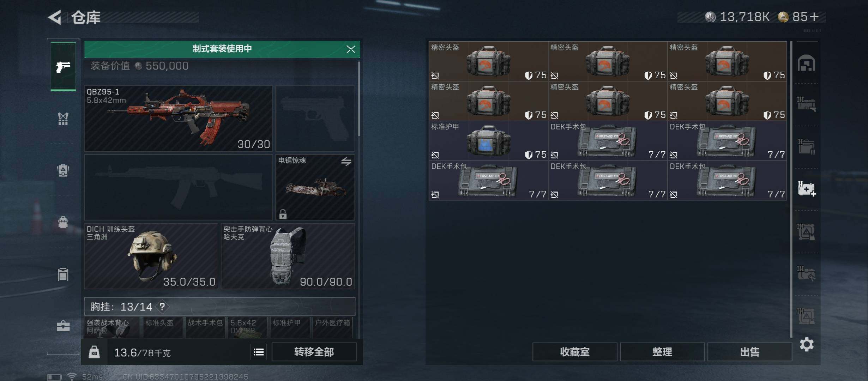The width and height of the screenshot is (868, 381).
Task: Click the 转移全部 button
Action: click(314, 352)
